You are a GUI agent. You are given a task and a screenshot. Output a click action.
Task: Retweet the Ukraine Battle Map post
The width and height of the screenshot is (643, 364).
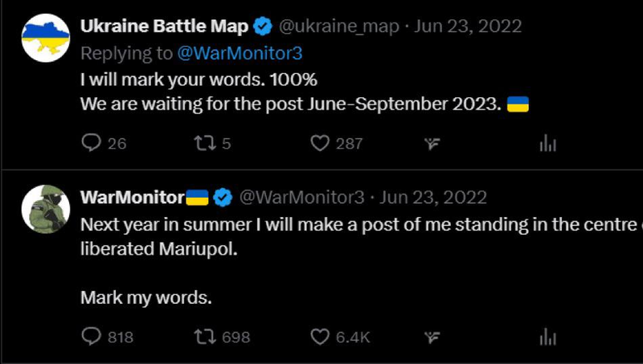point(205,144)
